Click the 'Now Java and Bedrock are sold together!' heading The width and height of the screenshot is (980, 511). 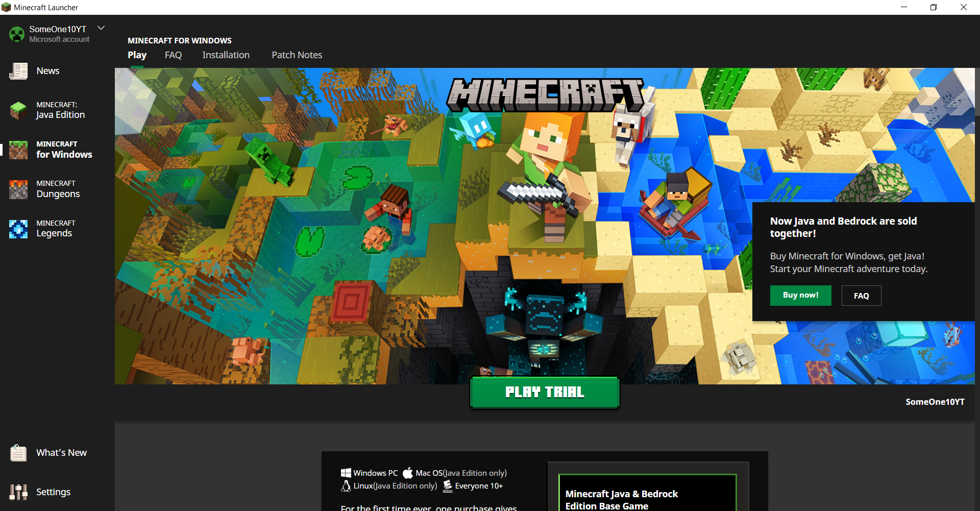(843, 227)
